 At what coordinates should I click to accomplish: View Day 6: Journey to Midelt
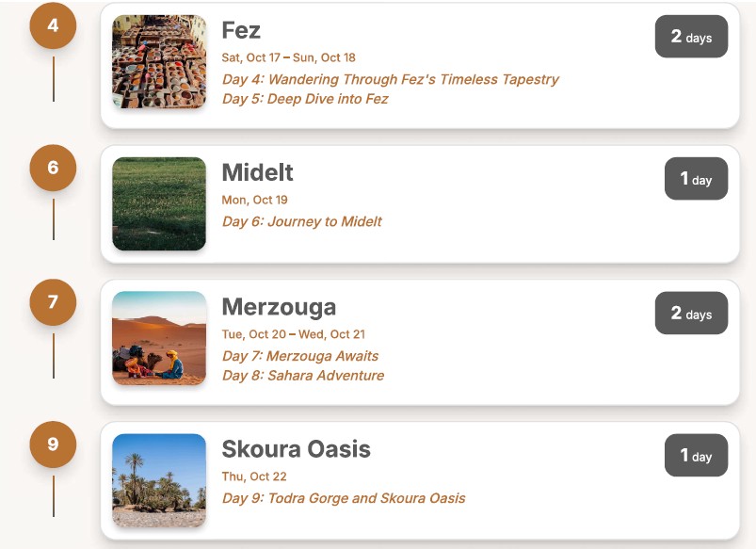click(301, 221)
